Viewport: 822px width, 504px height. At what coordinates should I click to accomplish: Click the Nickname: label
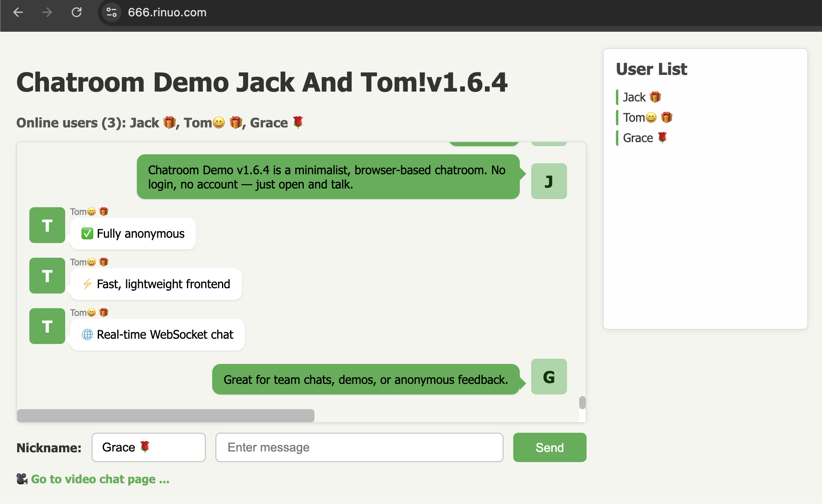(x=49, y=448)
